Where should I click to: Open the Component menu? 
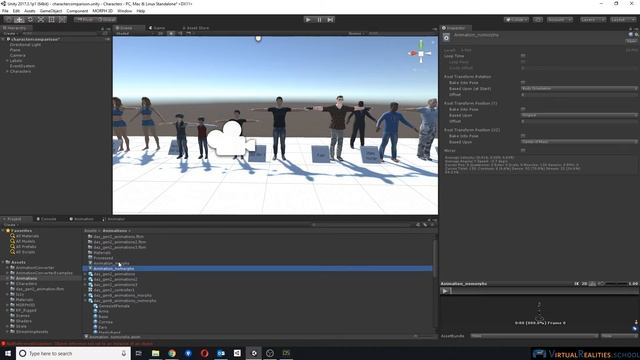pos(77,11)
